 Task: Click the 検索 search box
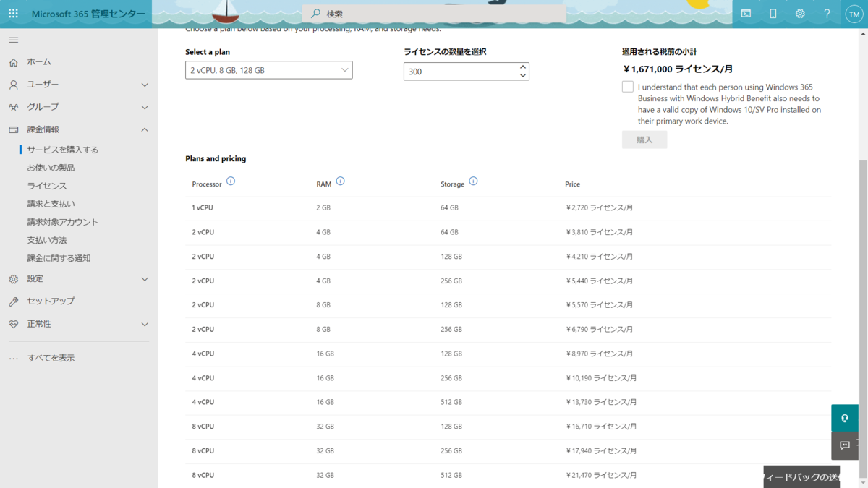point(434,14)
